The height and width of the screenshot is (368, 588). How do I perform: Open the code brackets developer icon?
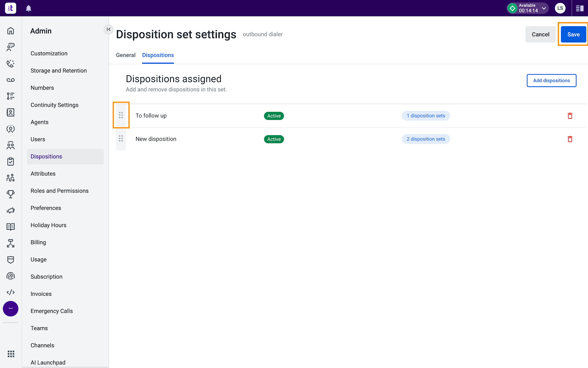(x=11, y=292)
